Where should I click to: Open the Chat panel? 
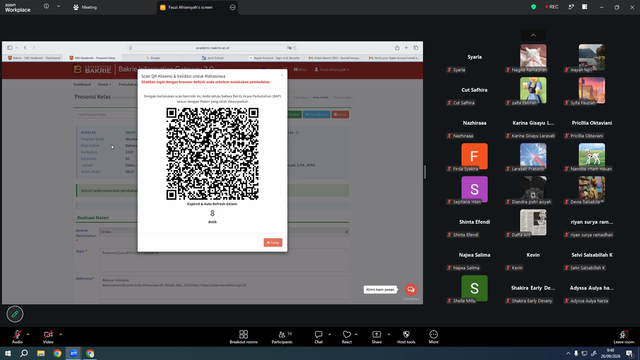(318, 337)
